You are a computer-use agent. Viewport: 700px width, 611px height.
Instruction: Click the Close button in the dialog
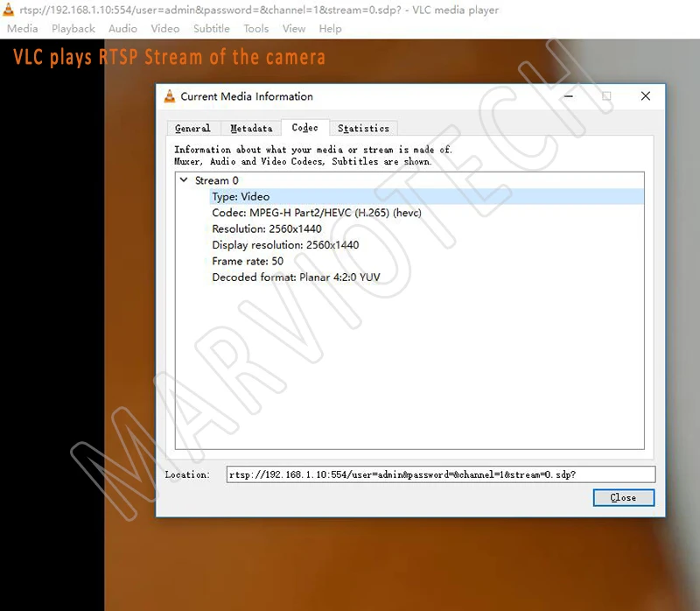[x=624, y=497]
